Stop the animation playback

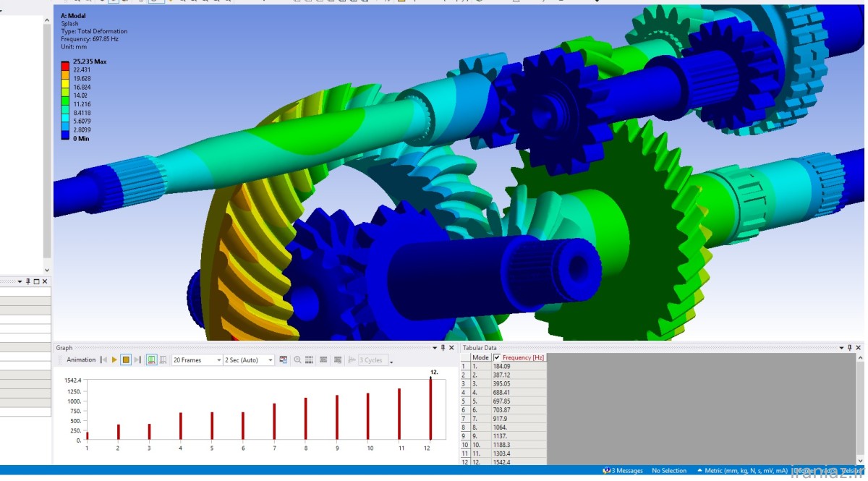tap(126, 360)
